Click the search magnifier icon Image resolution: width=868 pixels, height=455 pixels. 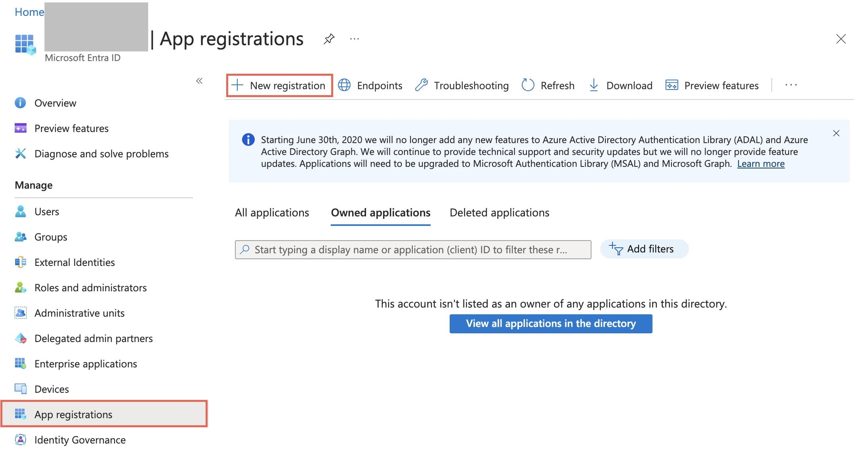245,249
